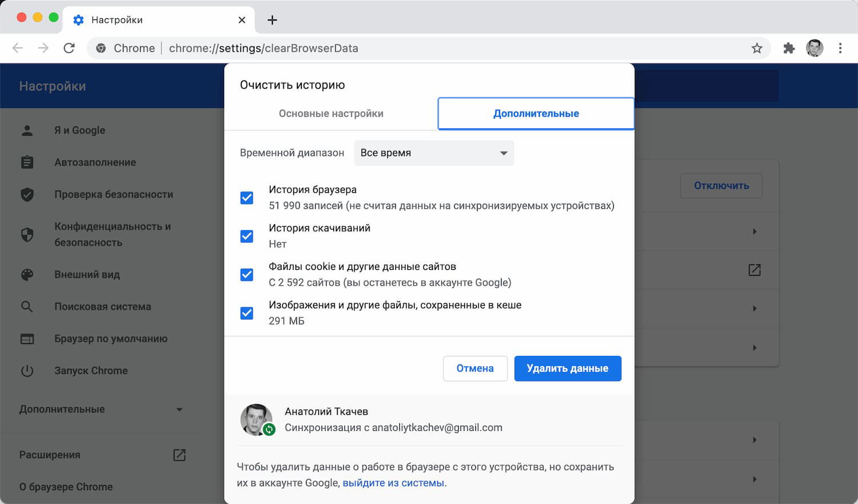Click the external link icon next to Расширения

[179, 455]
